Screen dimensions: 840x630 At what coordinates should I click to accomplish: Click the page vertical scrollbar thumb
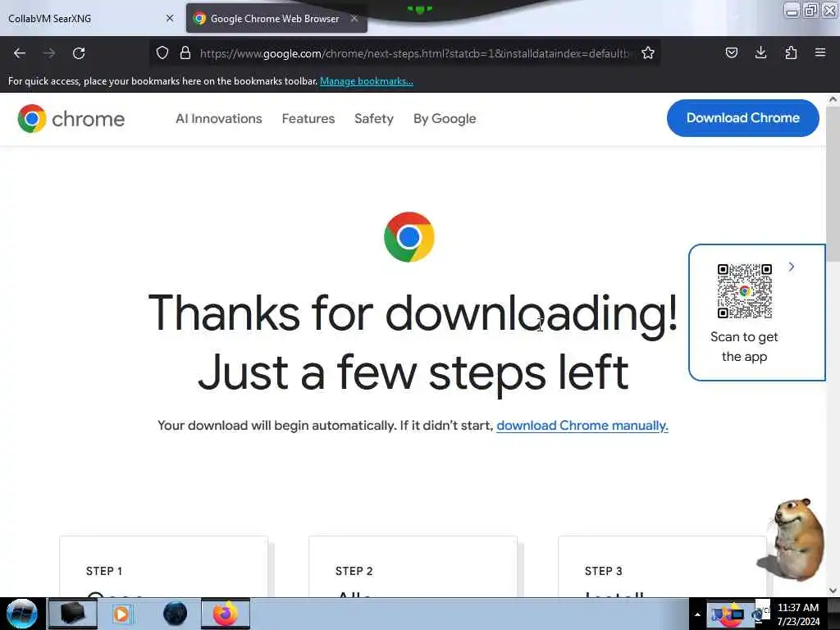833,182
